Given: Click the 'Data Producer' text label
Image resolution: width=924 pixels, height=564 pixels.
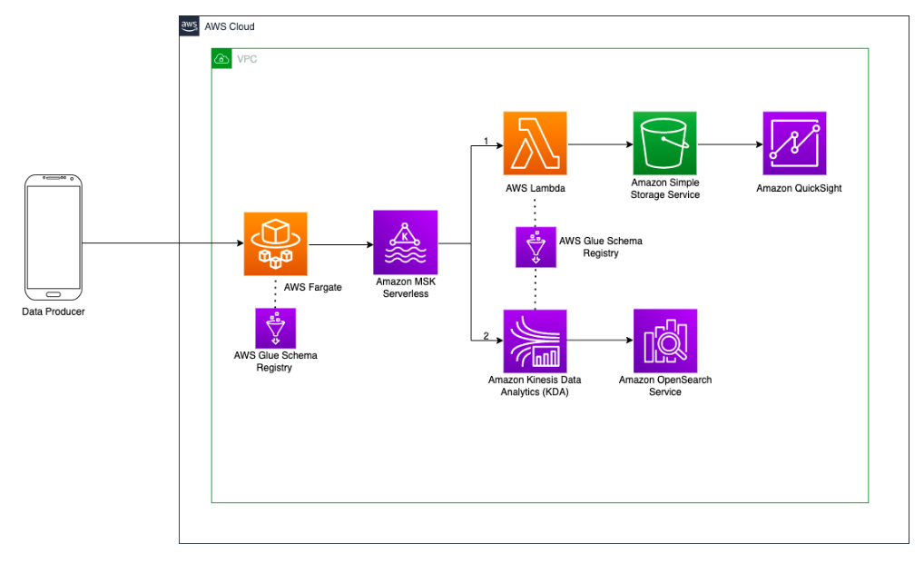Looking at the screenshot, I should [x=54, y=312].
